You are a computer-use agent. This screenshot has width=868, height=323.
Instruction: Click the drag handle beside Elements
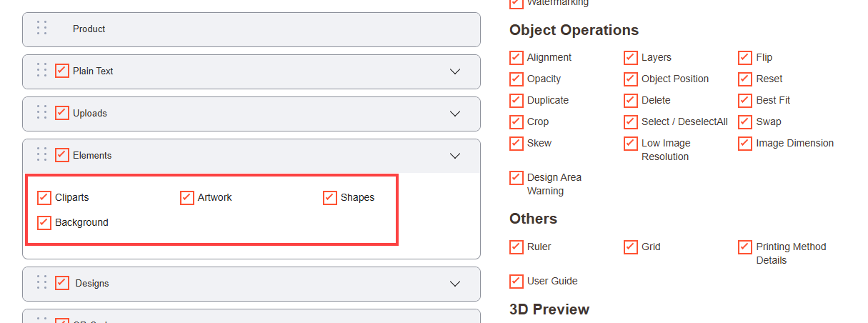41,155
